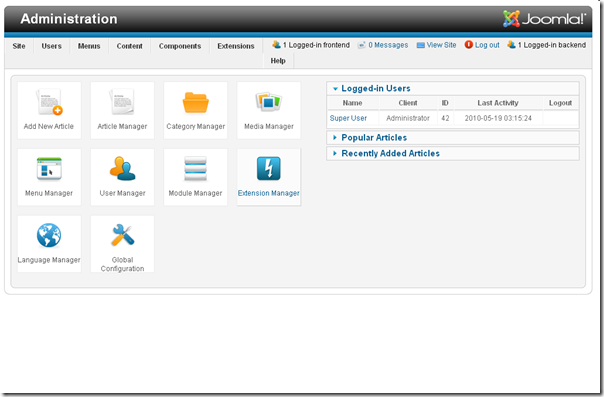Click the 2010-05-19 03:15:24 activity cell

498,118
